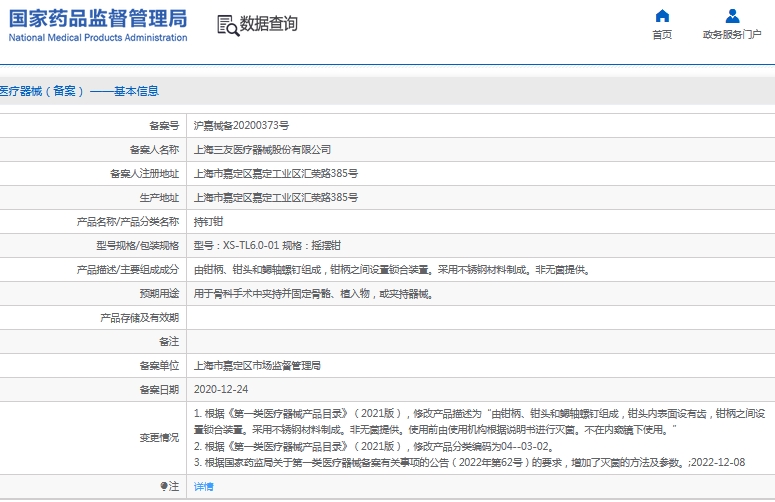Viewport: 775px width, 502px height.
Task: Select 上海三友医疗器械股份有限公司 company name
Action: (x=262, y=150)
